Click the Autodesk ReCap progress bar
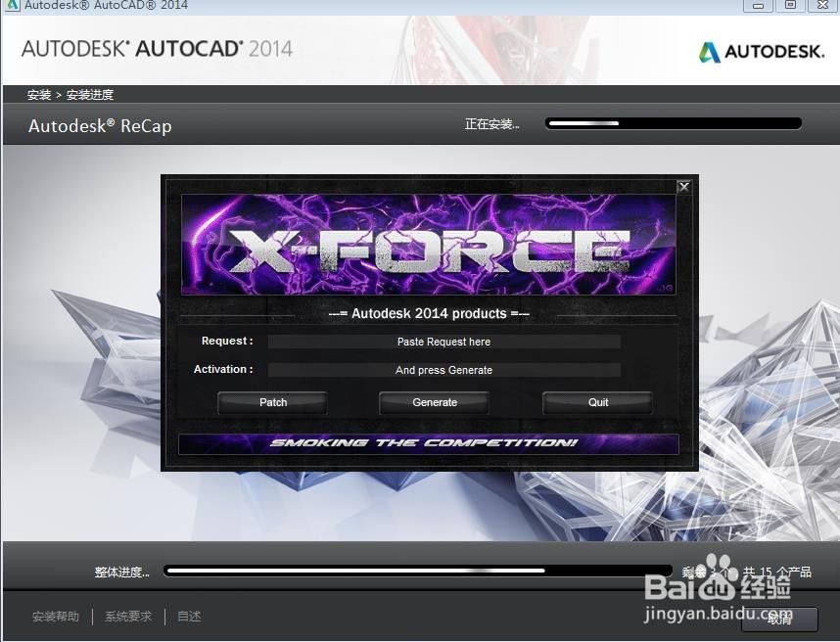This screenshot has height=642, width=840. [x=674, y=122]
